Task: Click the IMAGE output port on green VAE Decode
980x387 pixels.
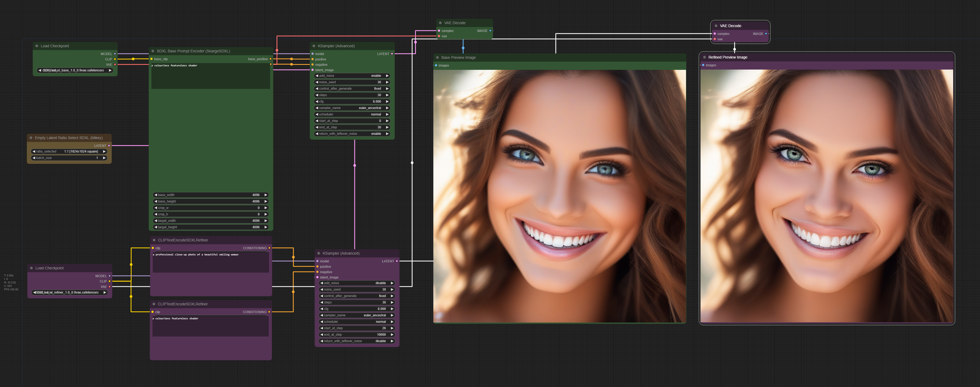Action: 490,31
